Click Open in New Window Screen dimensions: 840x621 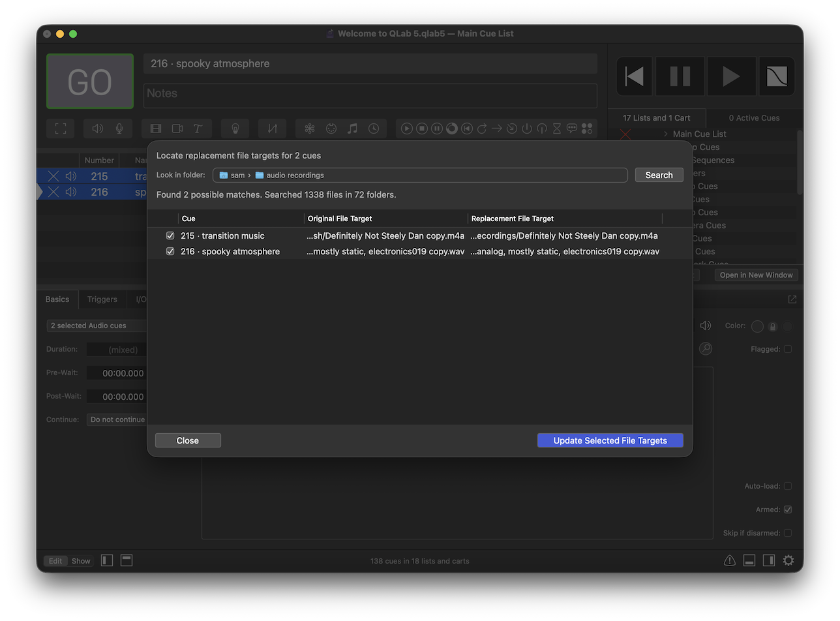757,275
